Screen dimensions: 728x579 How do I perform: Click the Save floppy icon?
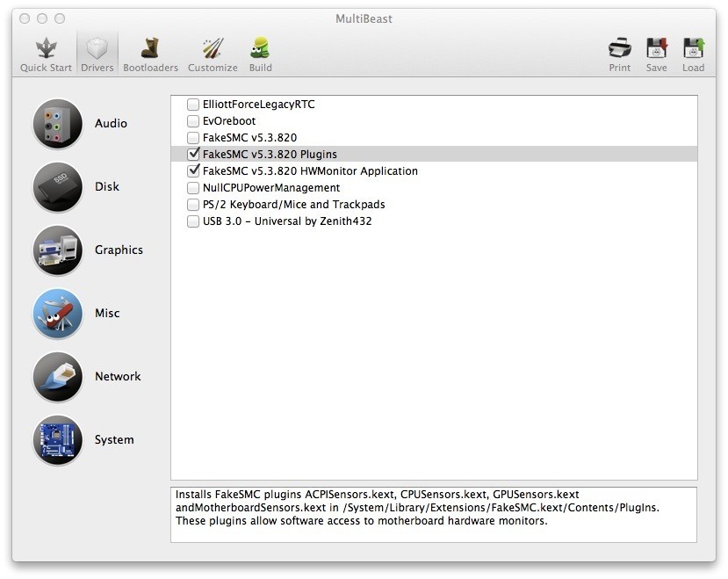657,47
